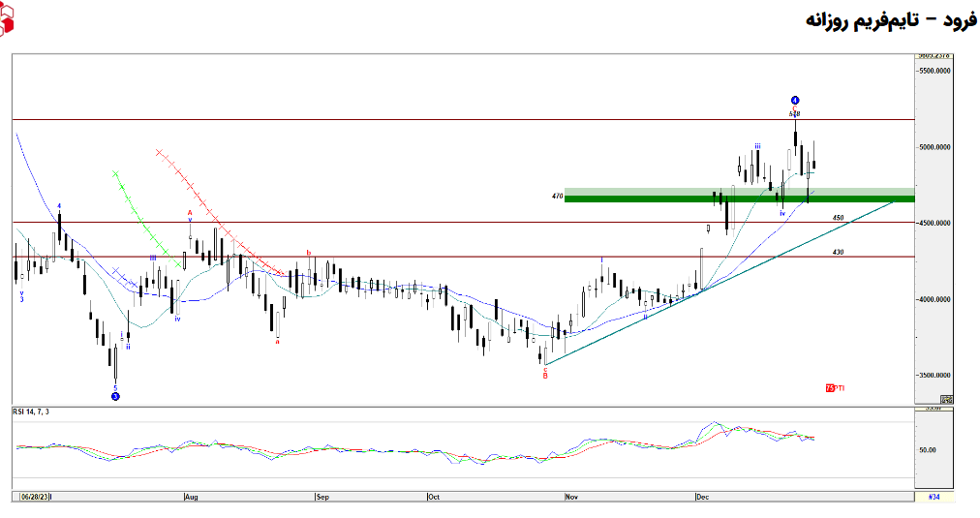Image resolution: width=980 pixels, height=518 pixels.
Task: Click the 450 price level label
Action: click(838, 218)
